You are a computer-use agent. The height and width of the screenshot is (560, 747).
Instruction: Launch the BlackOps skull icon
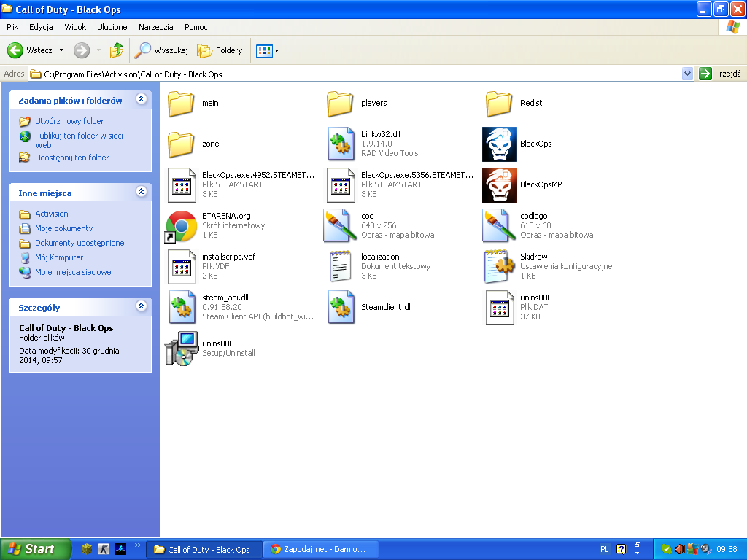coord(499,144)
